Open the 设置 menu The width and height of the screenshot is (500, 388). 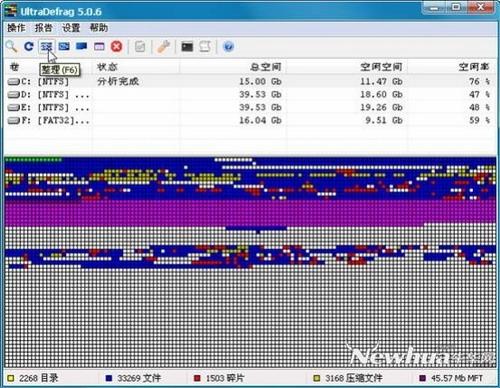tap(71, 28)
